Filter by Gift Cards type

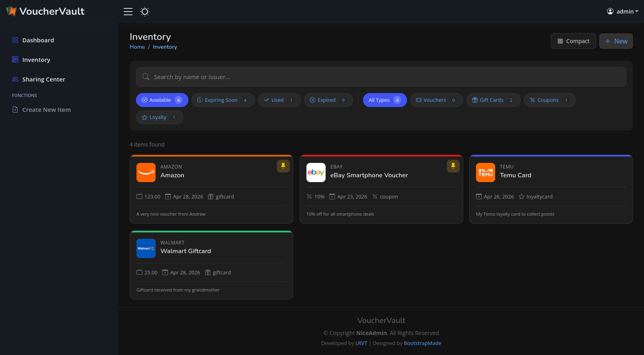pos(494,100)
